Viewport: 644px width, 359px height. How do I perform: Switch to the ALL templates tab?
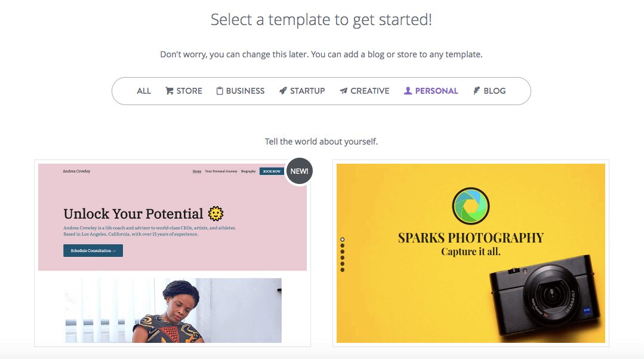[x=143, y=91]
